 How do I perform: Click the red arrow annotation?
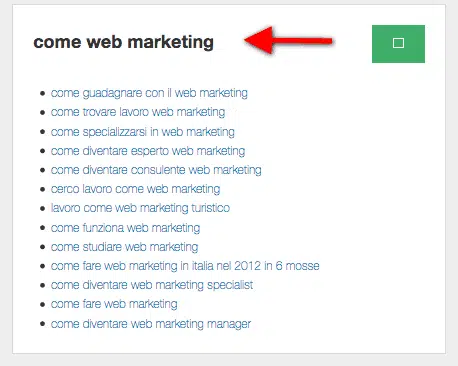[x=289, y=40]
